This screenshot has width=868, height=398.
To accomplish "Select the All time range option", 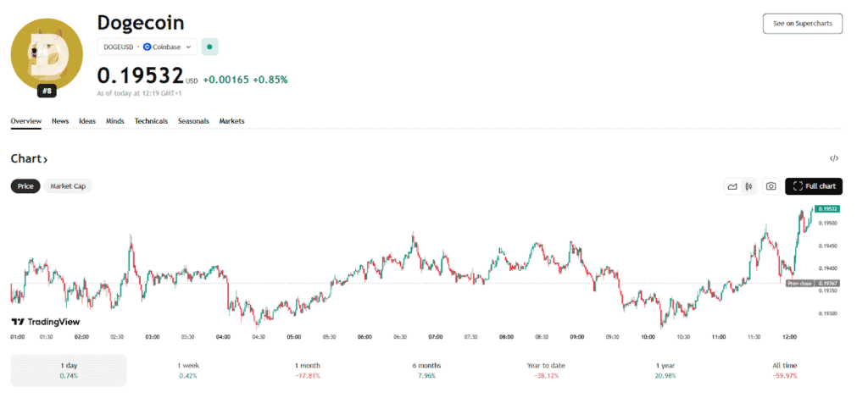I will tap(782, 370).
